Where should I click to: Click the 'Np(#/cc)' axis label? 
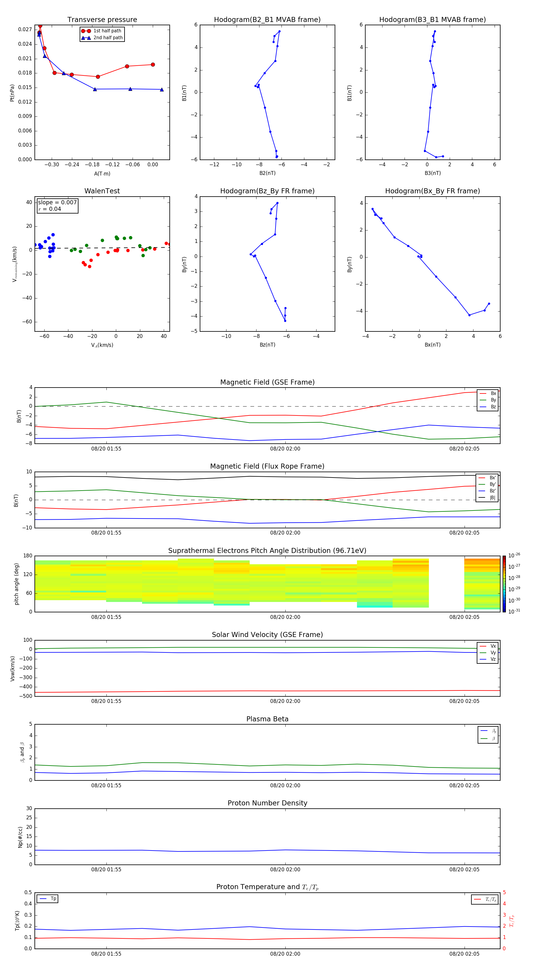[20, 837]
